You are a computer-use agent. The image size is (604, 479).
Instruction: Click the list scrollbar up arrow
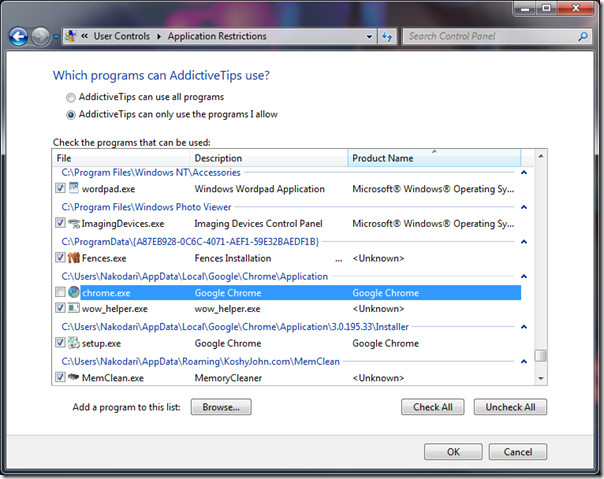click(x=541, y=156)
